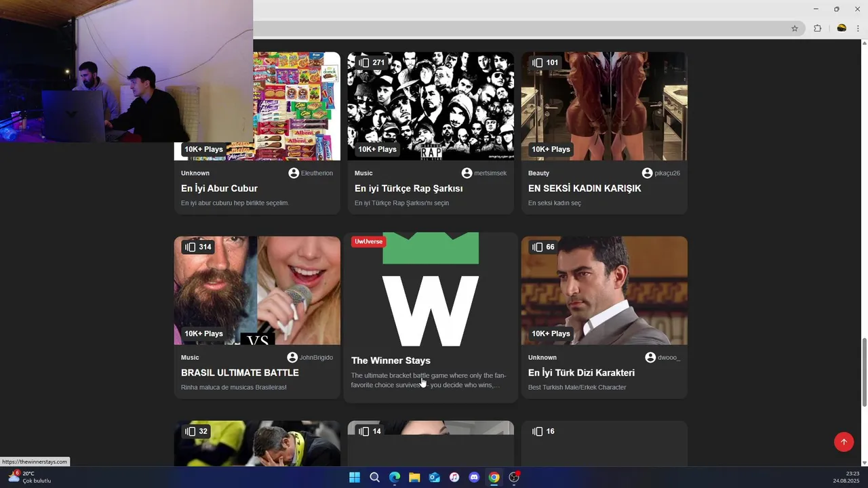Bookmark this page with the star icon
This screenshot has height=488, width=868.
(x=795, y=28)
